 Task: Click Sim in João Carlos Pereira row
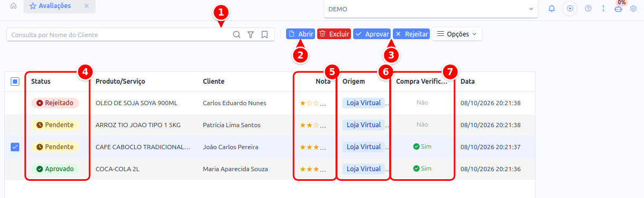(x=422, y=146)
